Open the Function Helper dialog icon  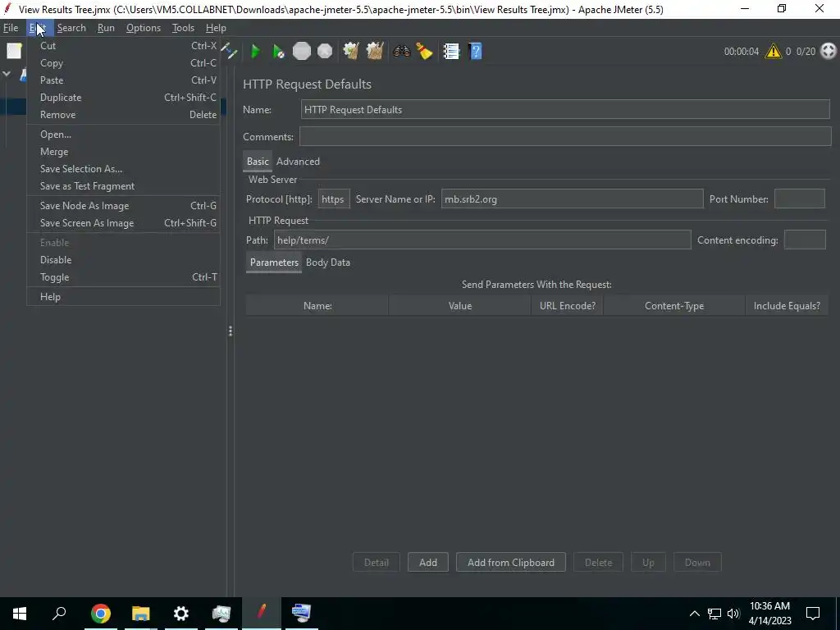click(451, 52)
